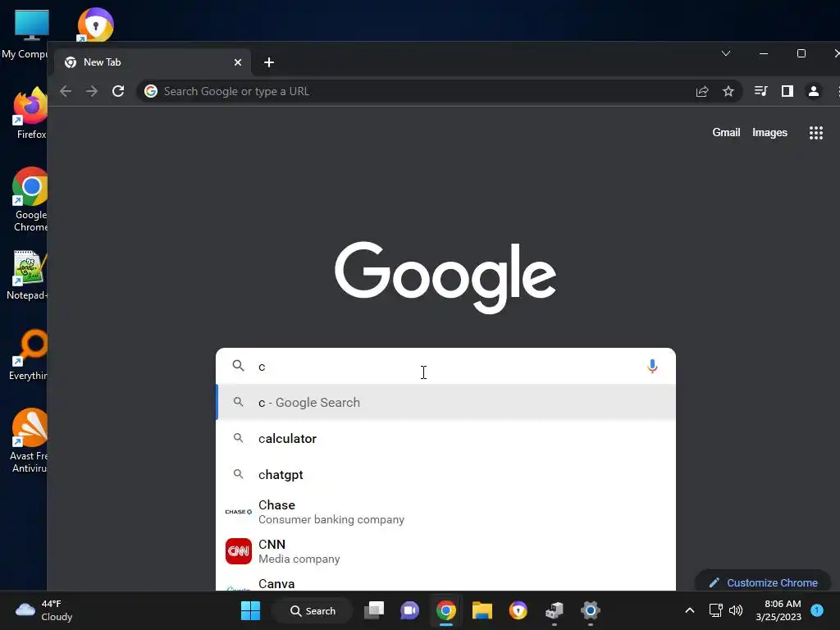The width and height of the screenshot is (840, 630).
Task: Select the "calculator" suggestion
Action: point(445,438)
